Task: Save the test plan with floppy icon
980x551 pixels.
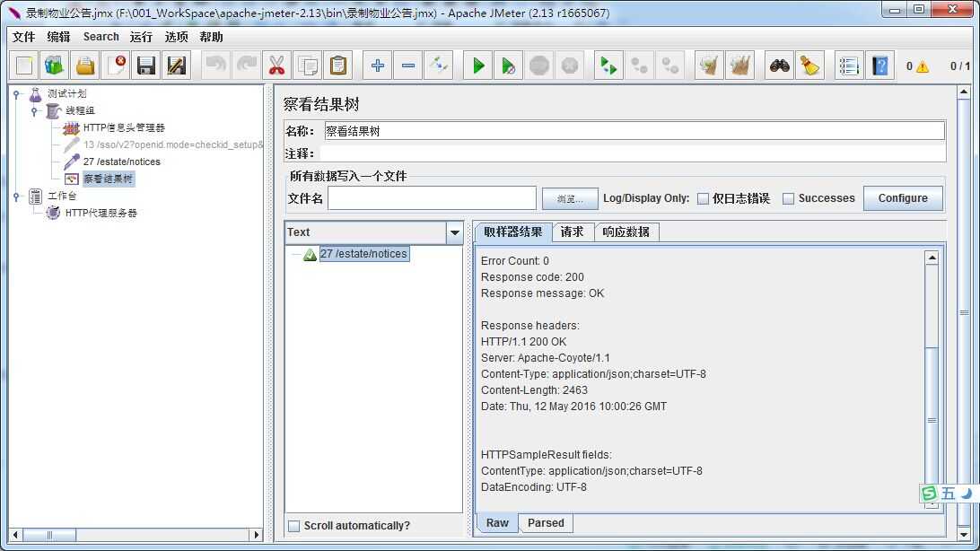Action: point(146,66)
